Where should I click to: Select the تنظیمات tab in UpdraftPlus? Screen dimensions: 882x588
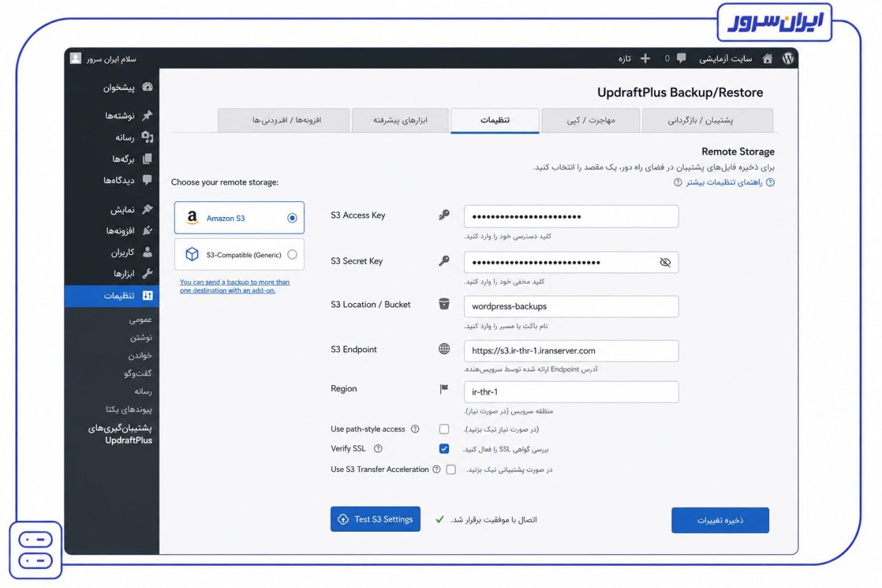pos(495,121)
